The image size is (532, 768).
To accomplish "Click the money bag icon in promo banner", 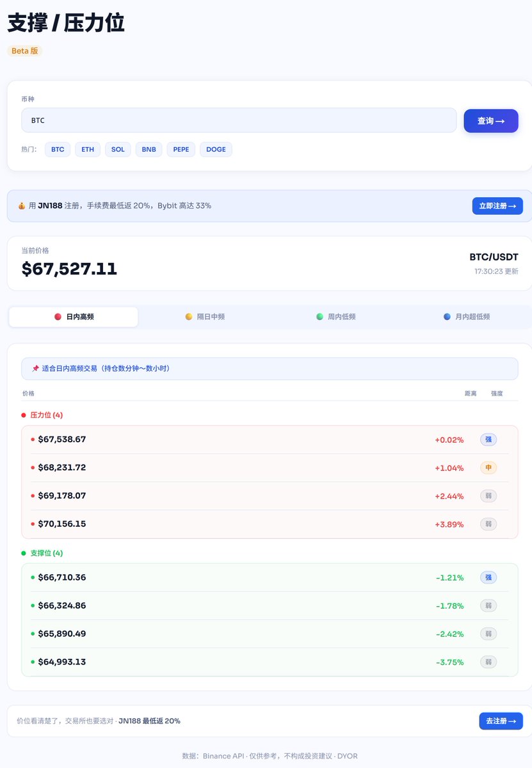I will pos(21,206).
